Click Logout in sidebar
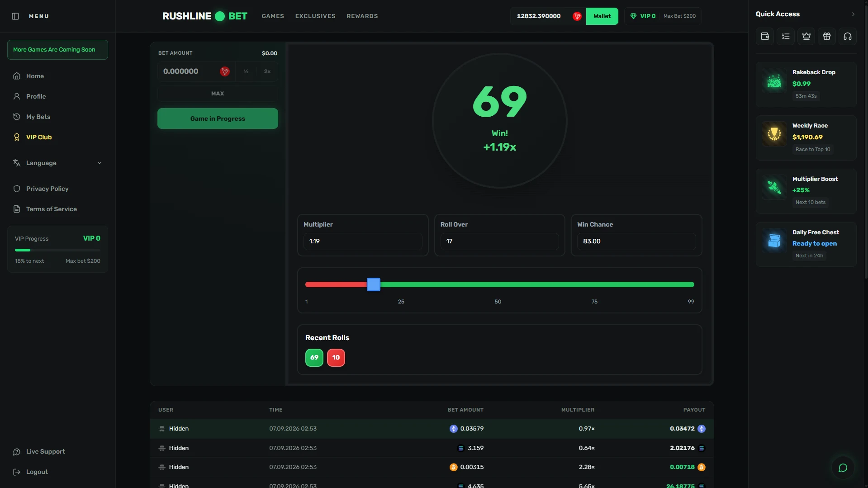 (57, 472)
